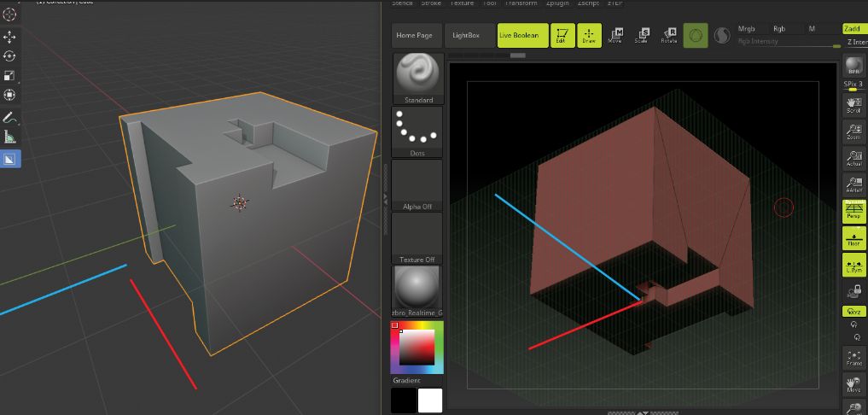This screenshot has height=415, width=868.
Task: Select the Blender Rotate tool
Action: coord(10,56)
